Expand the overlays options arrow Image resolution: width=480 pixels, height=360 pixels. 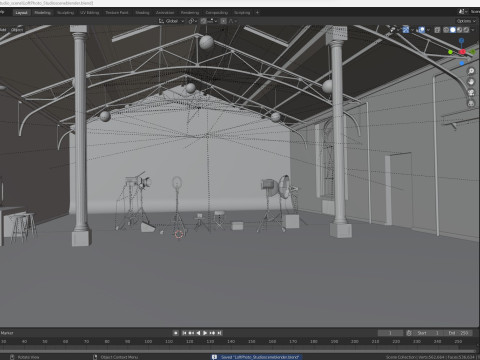[428, 30]
